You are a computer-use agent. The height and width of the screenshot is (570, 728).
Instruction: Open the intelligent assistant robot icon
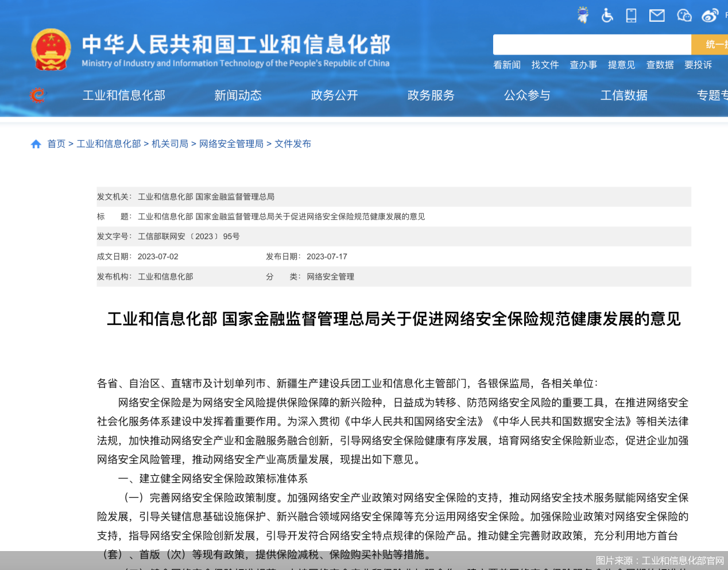point(582,15)
